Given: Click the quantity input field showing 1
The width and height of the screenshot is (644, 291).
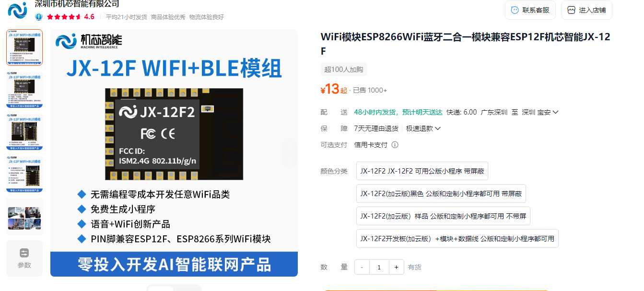Looking at the screenshot, I should pos(379,267).
